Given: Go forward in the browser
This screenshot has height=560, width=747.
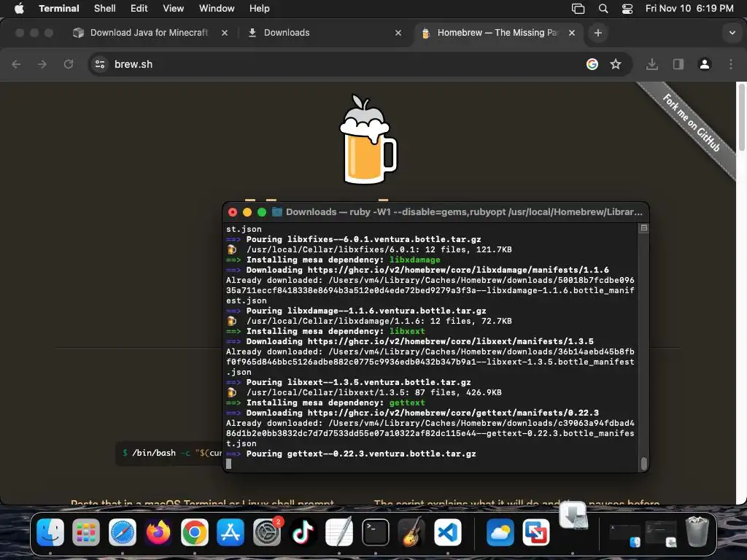Looking at the screenshot, I should [42, 64].
